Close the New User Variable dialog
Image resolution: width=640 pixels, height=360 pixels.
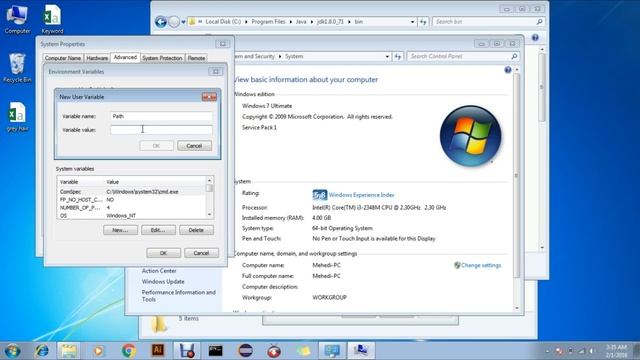click(209, 97)
